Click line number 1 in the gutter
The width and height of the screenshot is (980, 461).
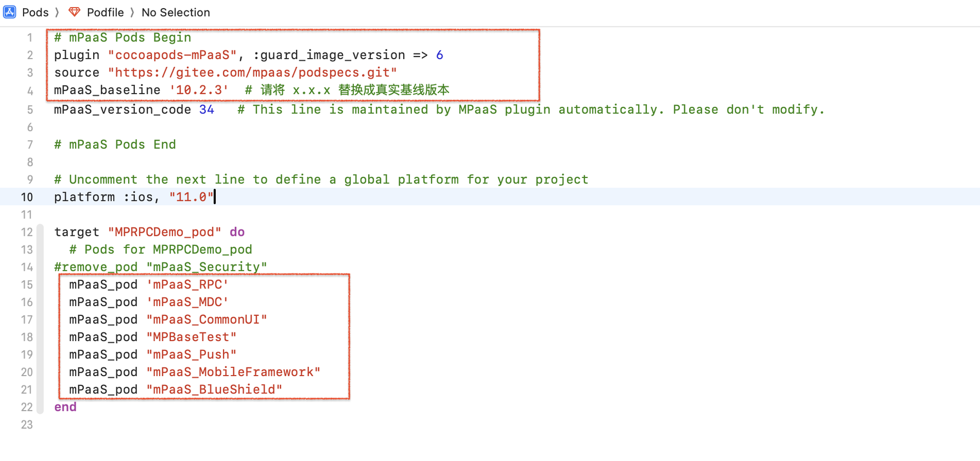click(30, 38)
